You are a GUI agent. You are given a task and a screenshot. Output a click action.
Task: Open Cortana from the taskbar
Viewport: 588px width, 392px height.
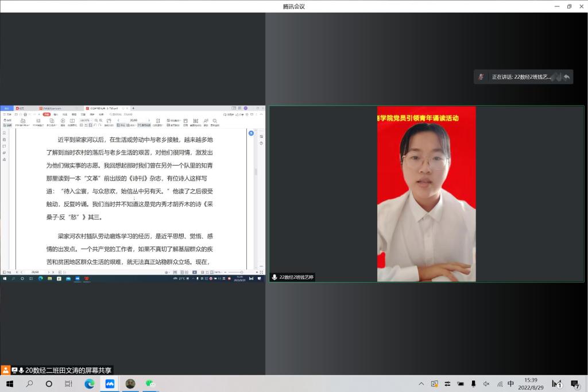tap(49, 383)
